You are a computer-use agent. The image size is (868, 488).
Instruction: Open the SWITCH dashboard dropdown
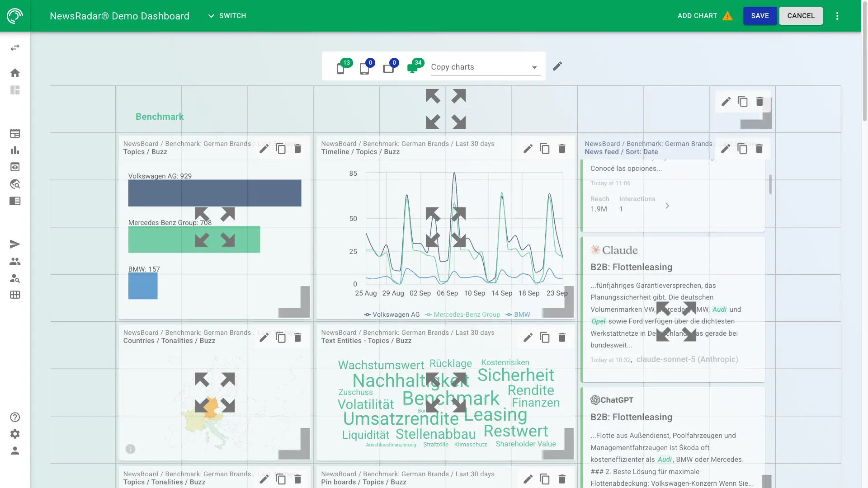[227, 16]
